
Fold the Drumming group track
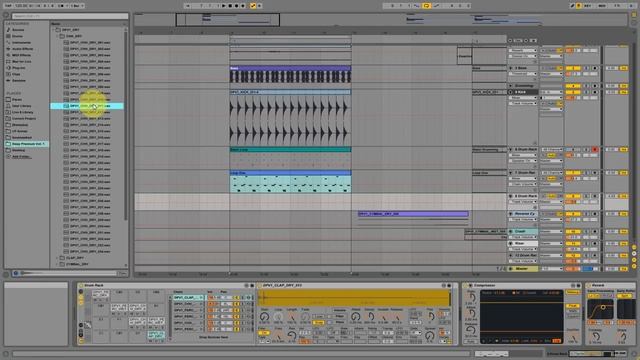[511, 86]
